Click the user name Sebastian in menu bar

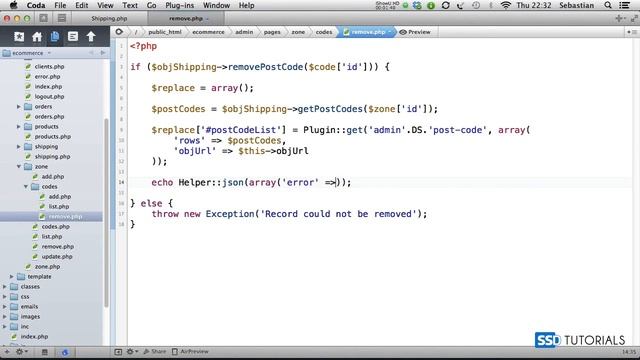[577, 5]
